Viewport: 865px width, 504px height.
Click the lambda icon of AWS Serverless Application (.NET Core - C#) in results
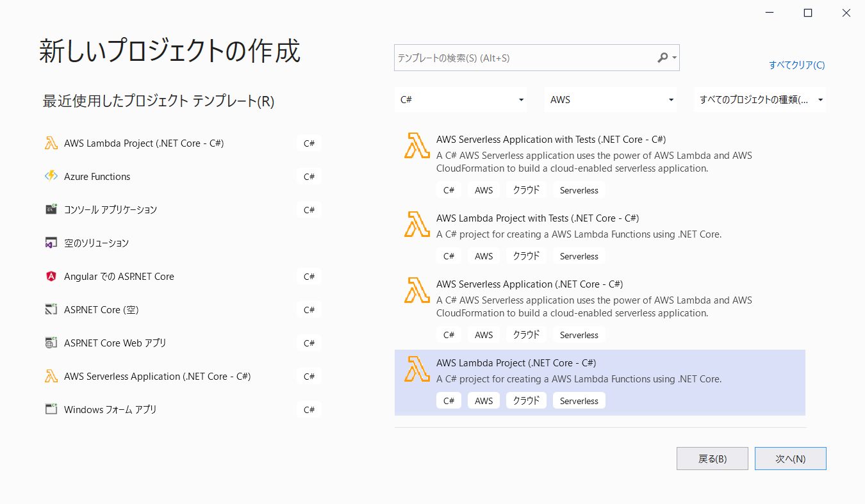click(x=417, y=290)
